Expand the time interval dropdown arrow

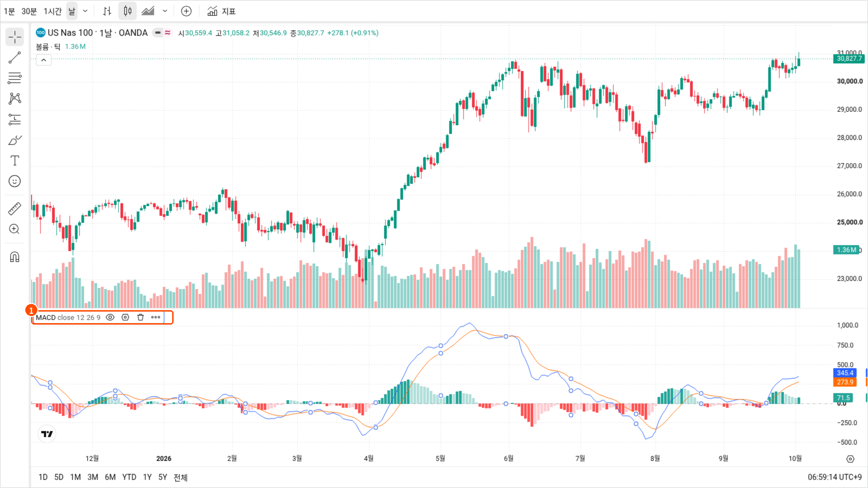(85, 11)
